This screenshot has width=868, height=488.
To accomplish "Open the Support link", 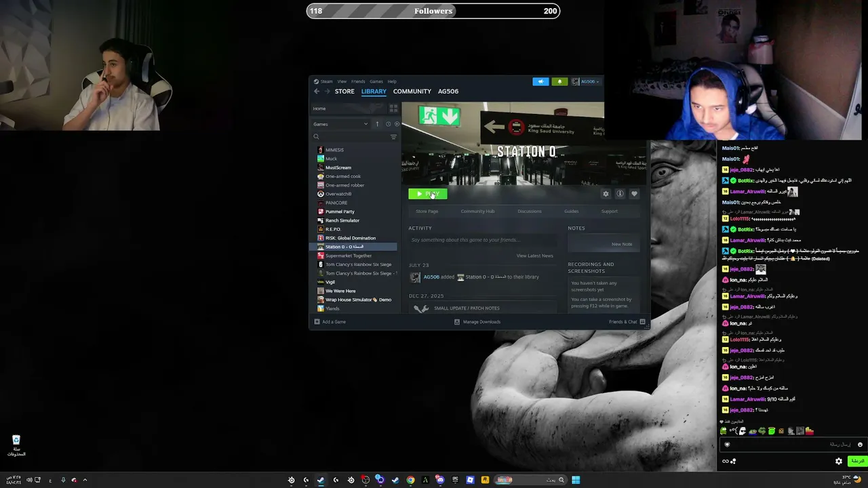I will [x=609, y=211].
